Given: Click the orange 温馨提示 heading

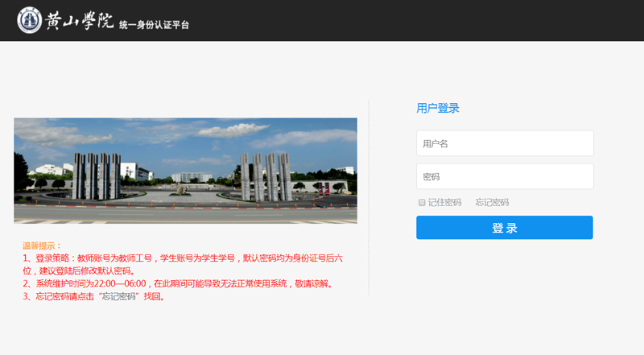Looking at the screenshot, I should (42, 246).
